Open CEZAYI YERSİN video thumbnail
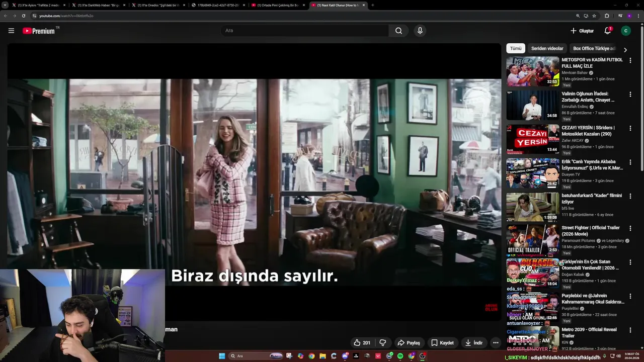Screen dimensions: 644x362 tap(533, 139)
